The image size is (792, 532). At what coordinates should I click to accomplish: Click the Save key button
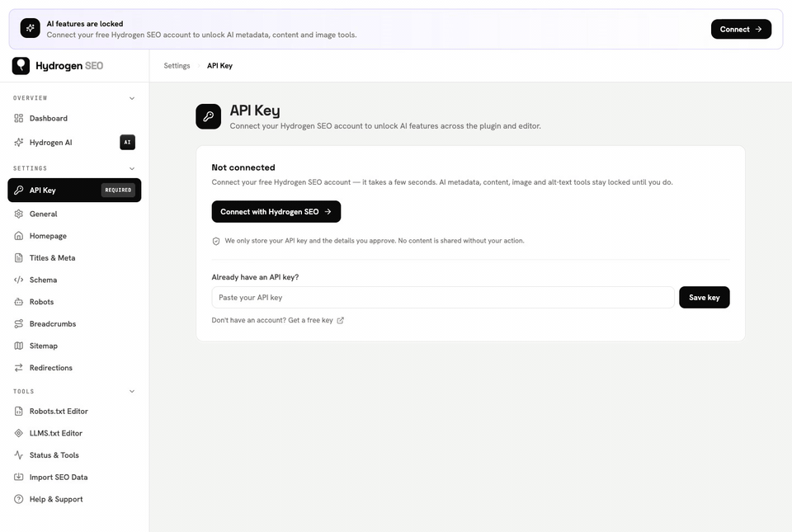(704, 297)
